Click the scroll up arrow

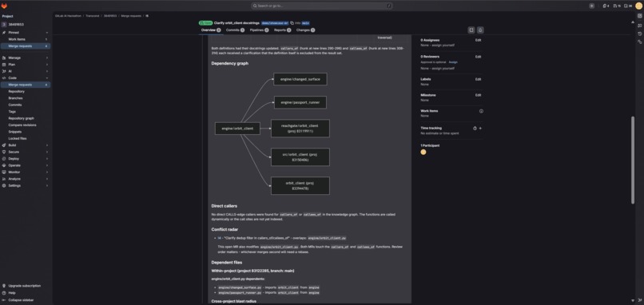click(x=633, y=22)
